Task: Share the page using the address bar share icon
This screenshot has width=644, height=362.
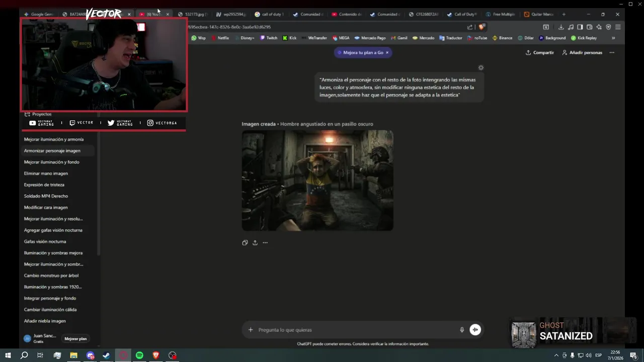Action: coord(470,27)
